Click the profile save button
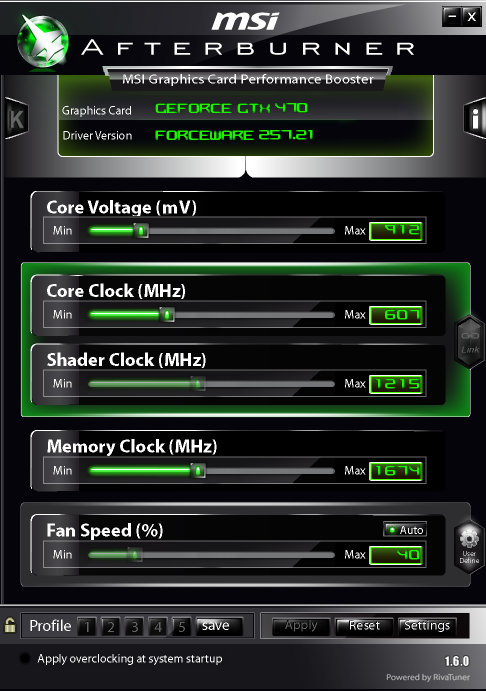The height and width of the screenshot is (691, 486). pyautogui.click(x=219, y=626)
